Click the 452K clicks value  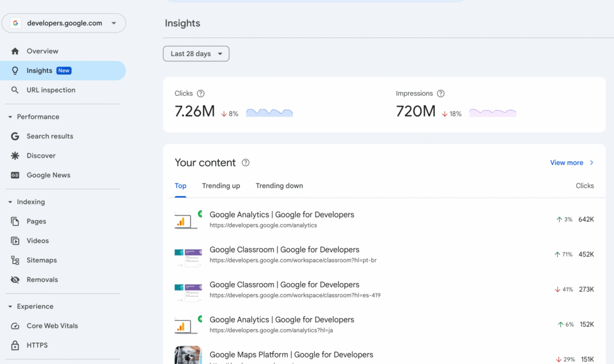point(586,254)
